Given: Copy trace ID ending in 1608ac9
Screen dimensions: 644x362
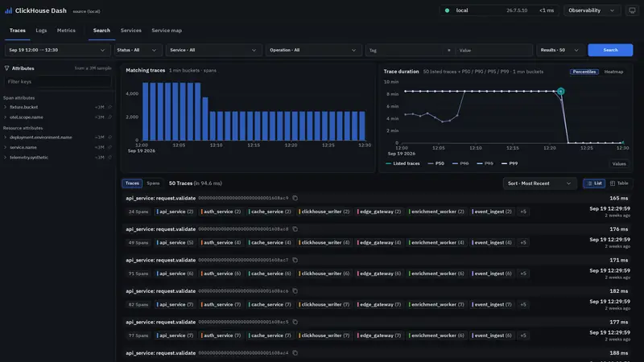Looking at the screenshot, I should click(295, 198).
